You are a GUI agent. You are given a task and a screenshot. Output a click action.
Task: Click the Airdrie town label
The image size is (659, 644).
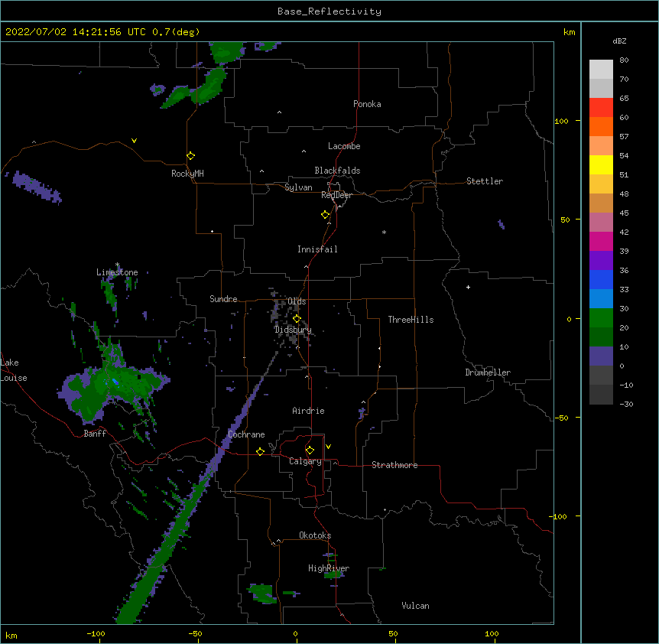(308, 411)
